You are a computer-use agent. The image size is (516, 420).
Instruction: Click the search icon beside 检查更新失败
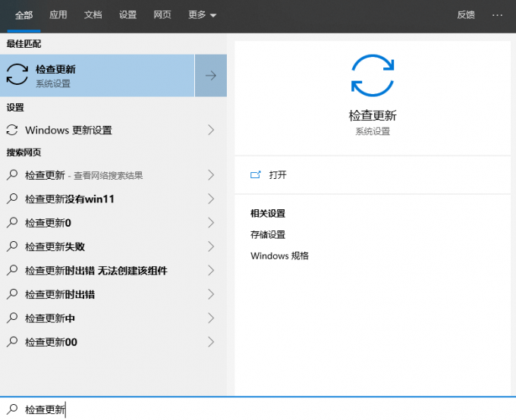pyautogui.click(x=12, y=246)
